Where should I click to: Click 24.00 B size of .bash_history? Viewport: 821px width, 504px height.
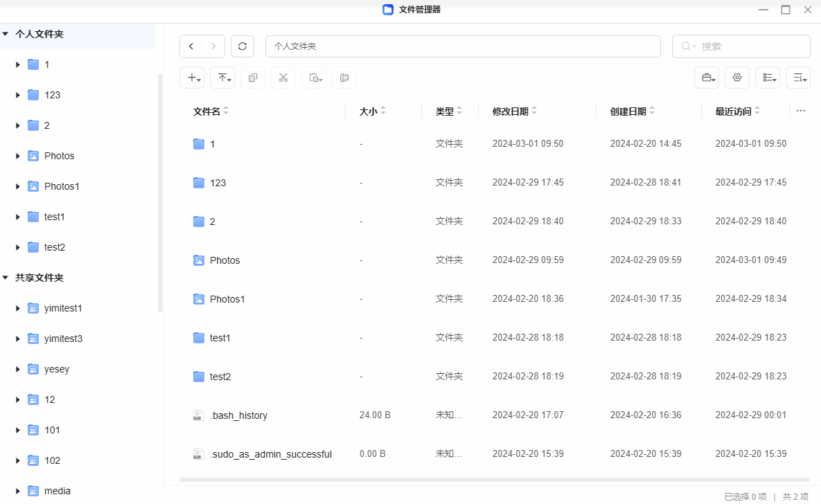coord(375,415)
